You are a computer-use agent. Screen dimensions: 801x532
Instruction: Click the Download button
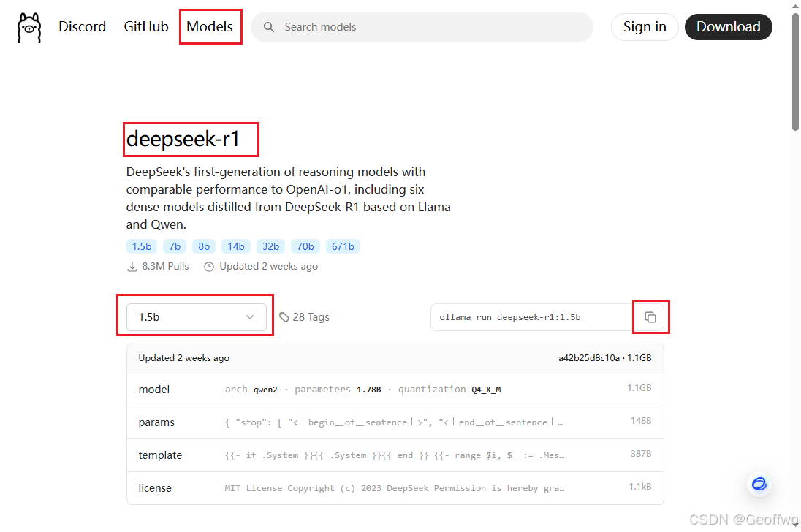coord(729,26)
